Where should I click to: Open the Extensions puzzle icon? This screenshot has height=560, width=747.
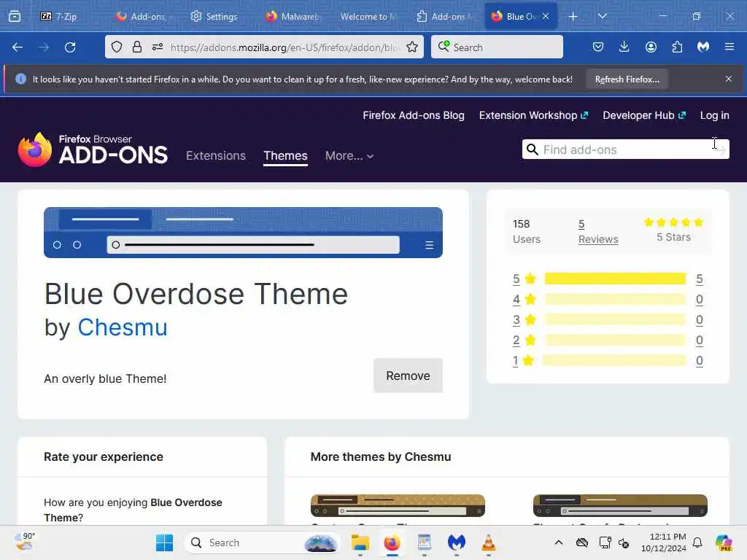coord(677,47)
